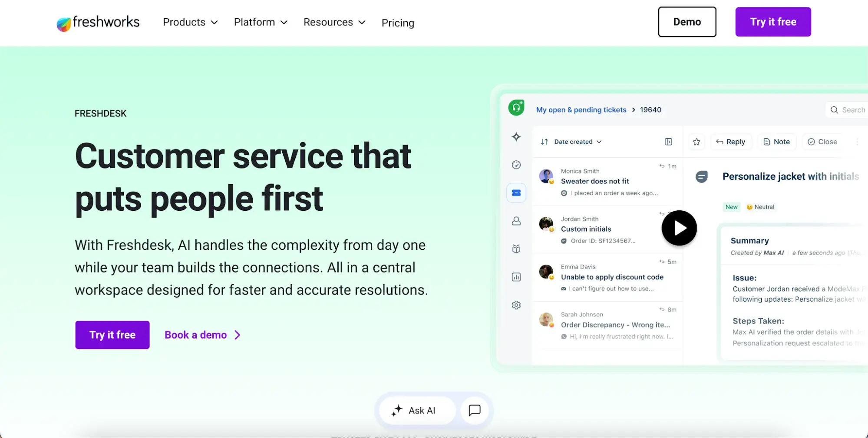Image resolution: width=868 pixels, height=438 pixels.
Task: Open the Resources dropdown
Action: [x=334, y=22]
